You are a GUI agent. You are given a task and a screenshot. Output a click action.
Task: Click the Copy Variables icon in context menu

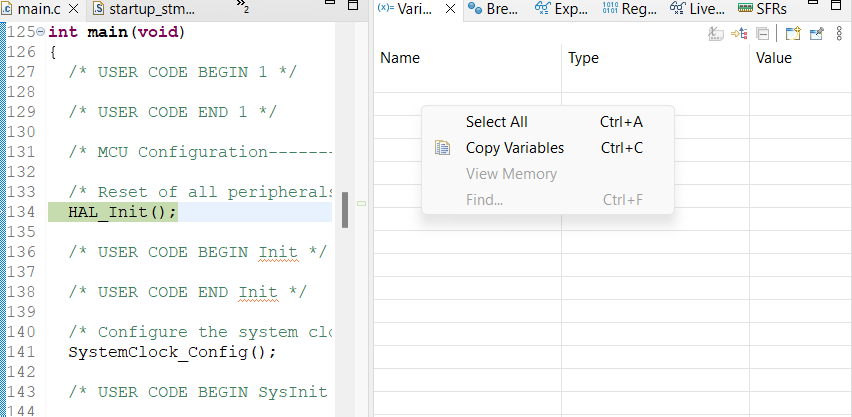pyautogui.click(x=443, y=148)
